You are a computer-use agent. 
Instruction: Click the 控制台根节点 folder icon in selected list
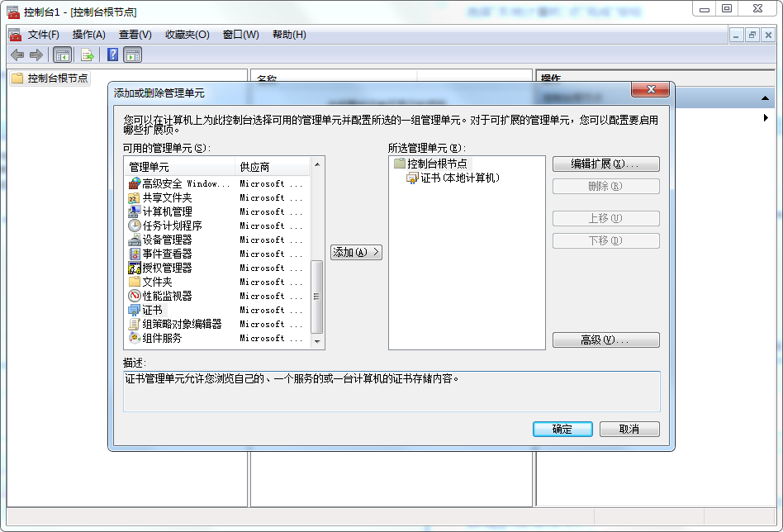[x=399, y=164]
